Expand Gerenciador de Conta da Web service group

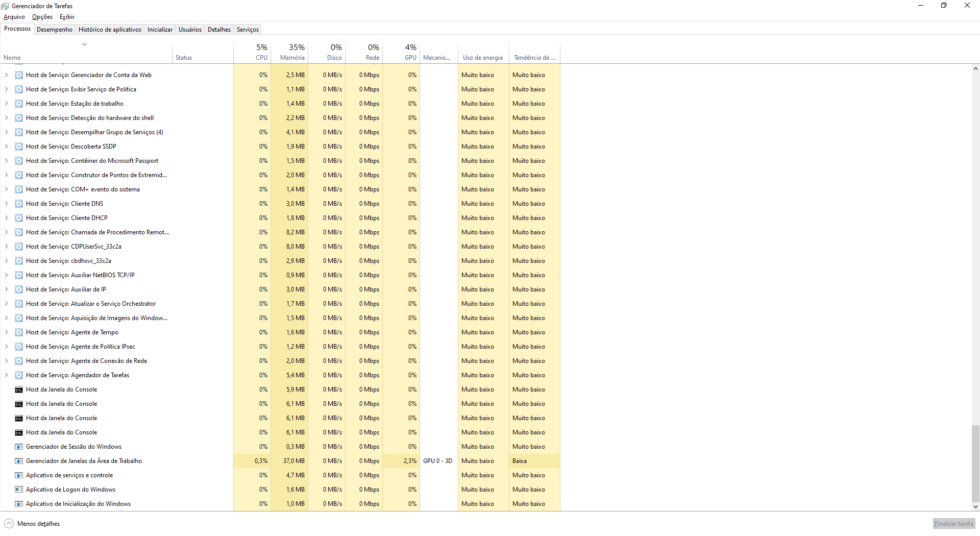[x=7, y=75]
